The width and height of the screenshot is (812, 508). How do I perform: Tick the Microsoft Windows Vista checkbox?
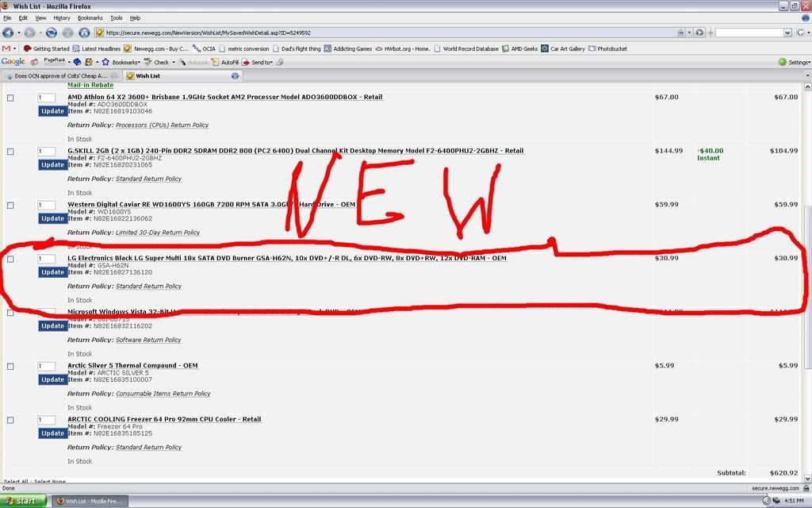pyautogui.click(x=10, y=313)
